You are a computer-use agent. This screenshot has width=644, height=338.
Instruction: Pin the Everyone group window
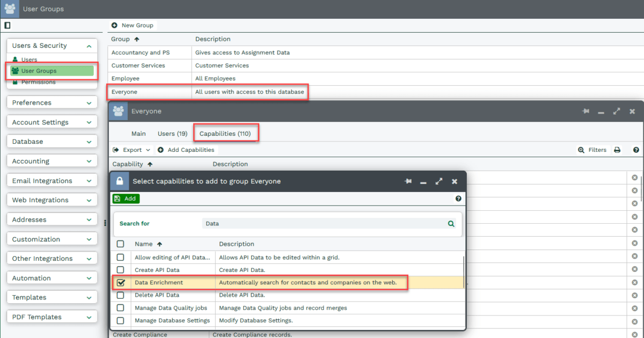586,111
